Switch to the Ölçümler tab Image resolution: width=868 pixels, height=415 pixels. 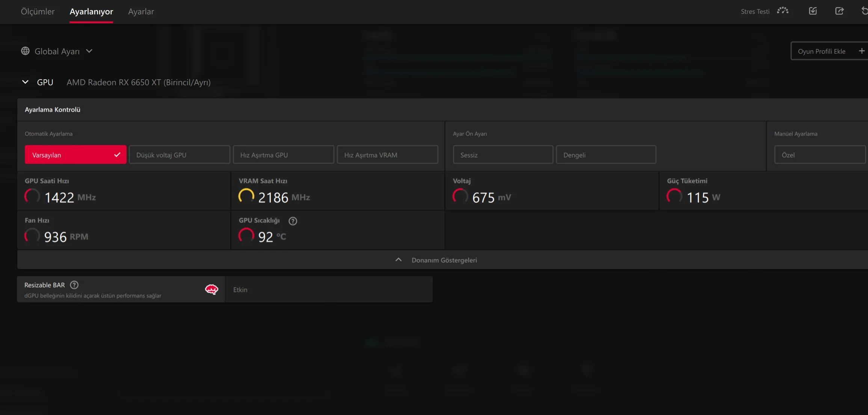[x=38, y=12]
